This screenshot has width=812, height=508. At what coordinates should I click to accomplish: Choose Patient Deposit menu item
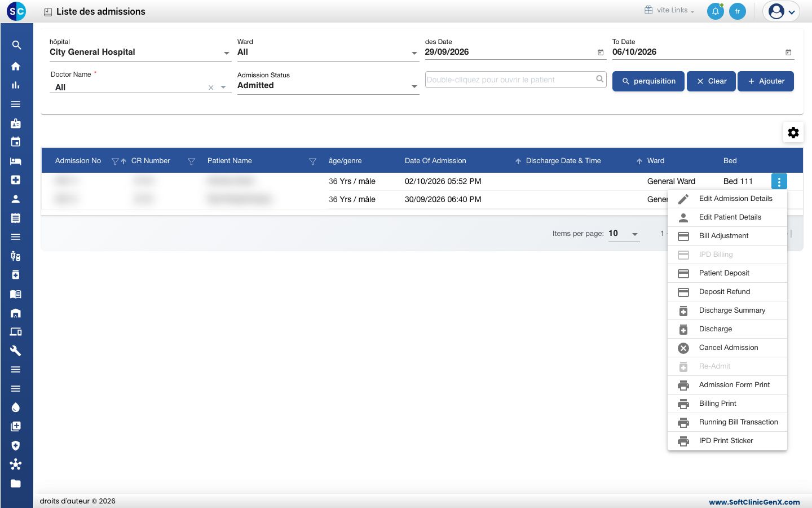727,273
